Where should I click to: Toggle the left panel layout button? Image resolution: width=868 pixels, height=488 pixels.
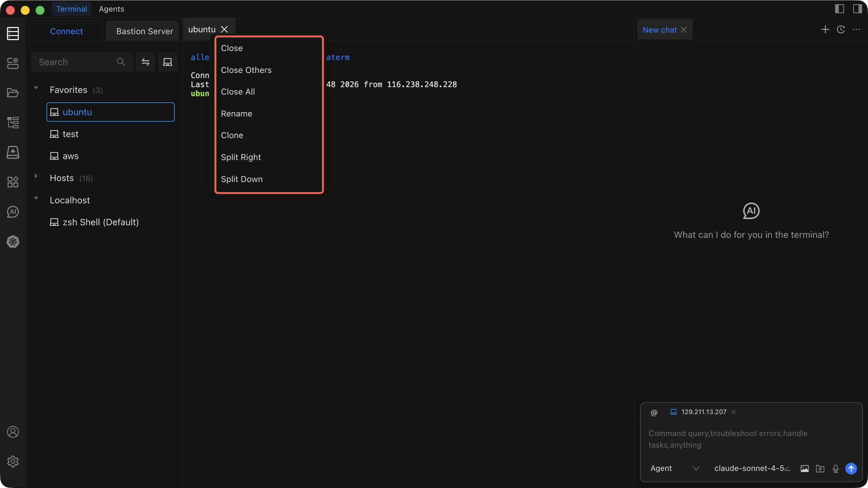(839, 9)
